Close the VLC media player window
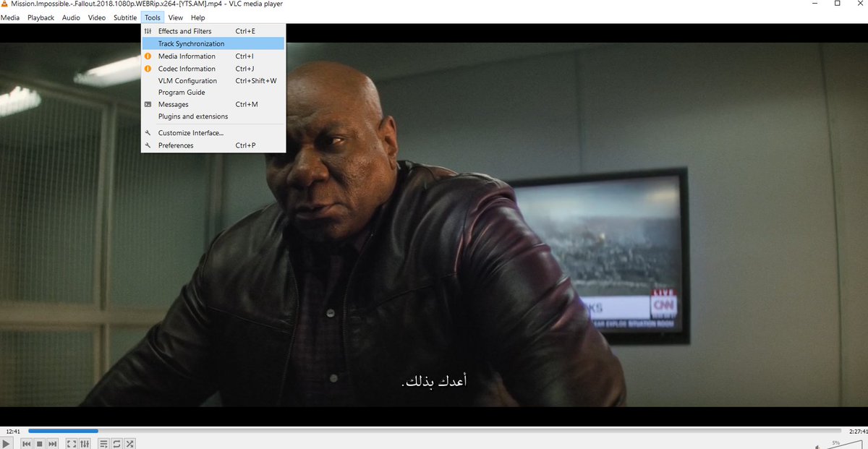 click(861, 4)
